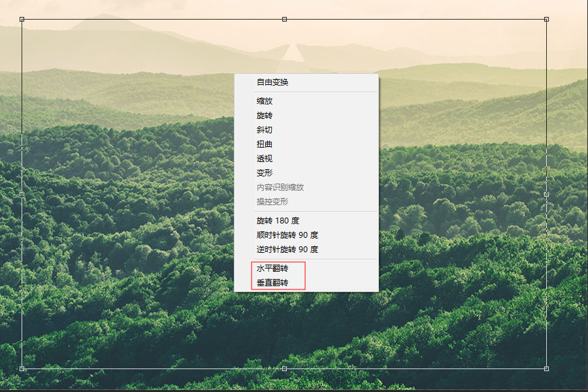This screenshot has width=588, height=392.
Task: Click the bottom-center transform handle
Action: (x=284, y=368)
